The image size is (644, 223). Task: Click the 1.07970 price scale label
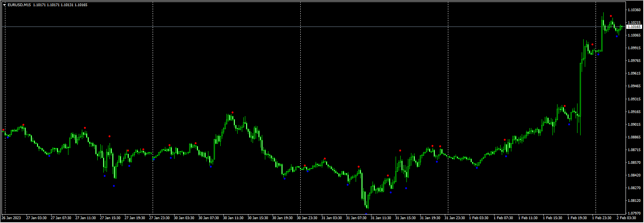(634, 213)
